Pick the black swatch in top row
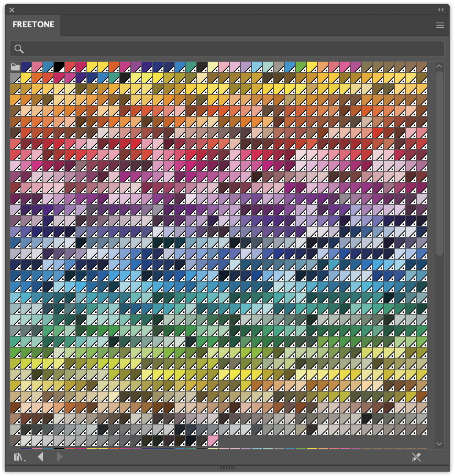 click(59, 67)
